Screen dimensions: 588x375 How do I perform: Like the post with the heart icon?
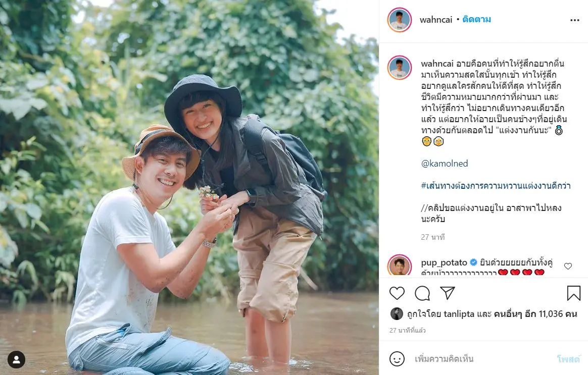(x=397, y=293)
